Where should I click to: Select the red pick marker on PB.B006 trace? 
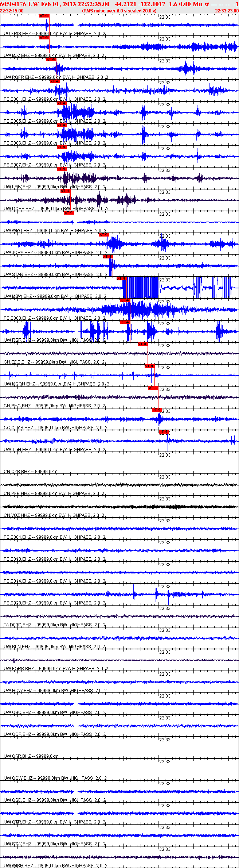(x=62, y=125)
